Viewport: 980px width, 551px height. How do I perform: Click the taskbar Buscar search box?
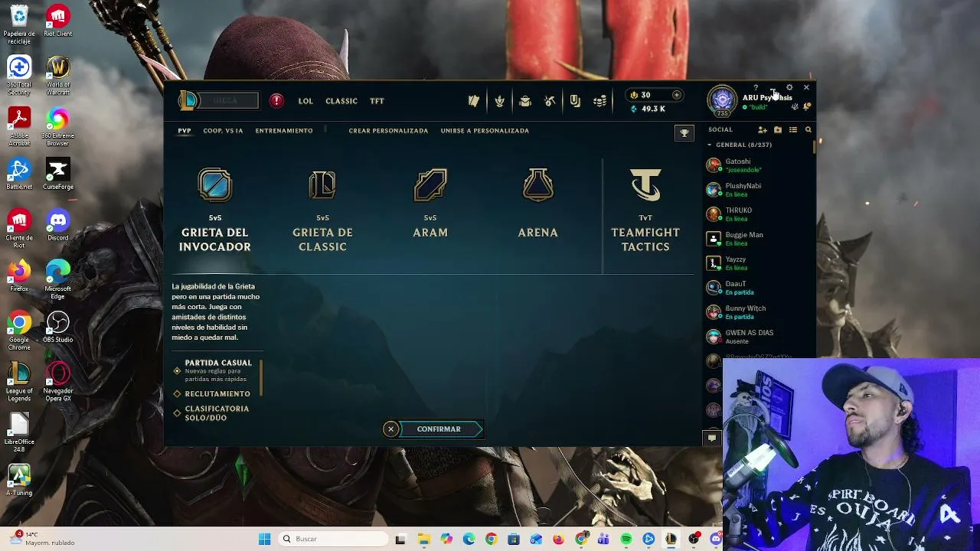pyautogui.click(x=333, y=539)
